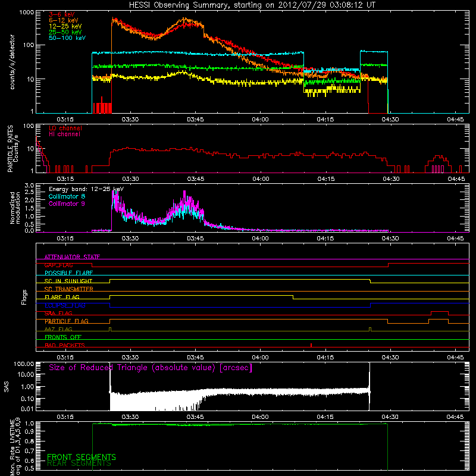Click the Flags panel axis label

click(x=24, y=297)
